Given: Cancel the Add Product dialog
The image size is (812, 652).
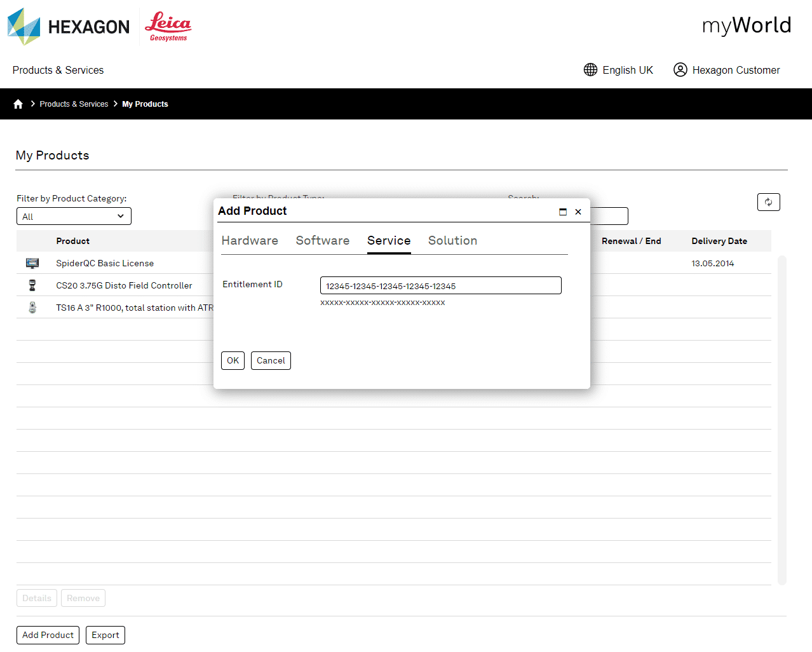Looking at the screenshot, I should (271, 360).
